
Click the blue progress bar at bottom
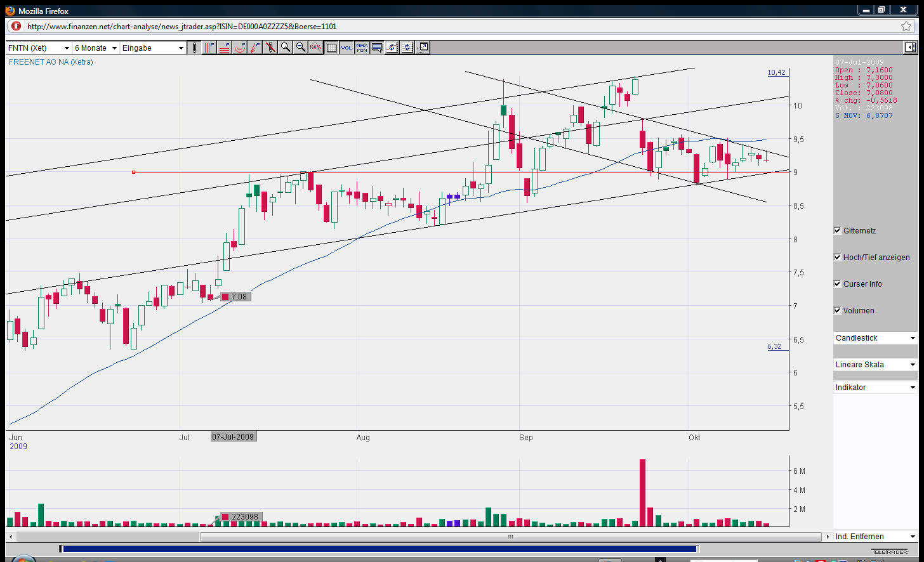coord(379,549)
